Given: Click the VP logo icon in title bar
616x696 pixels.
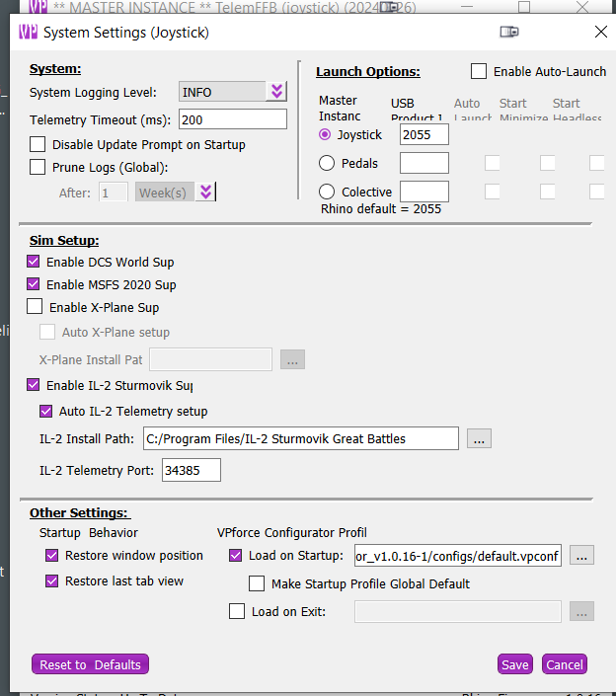Looking at the screenshot, I should pos(29,33).
